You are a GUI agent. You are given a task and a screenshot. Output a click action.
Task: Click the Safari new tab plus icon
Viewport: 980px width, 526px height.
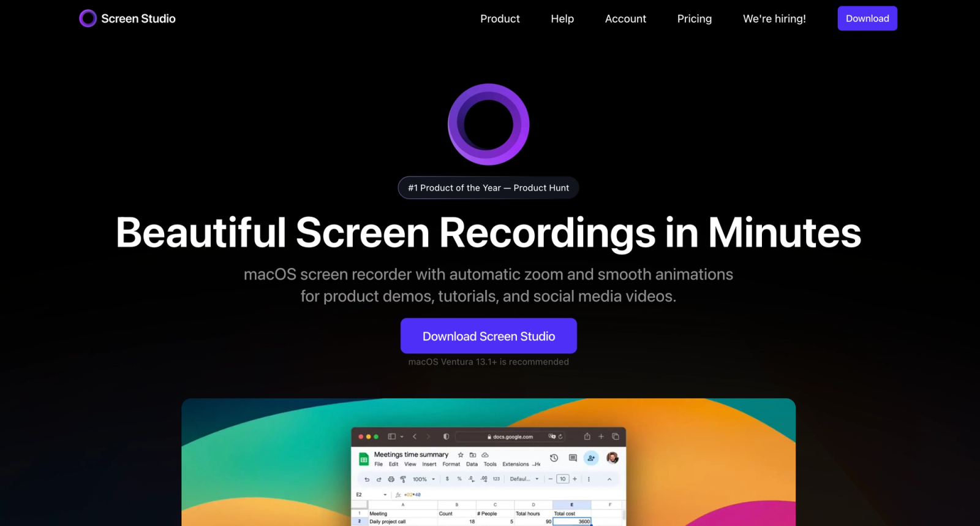(601, 436)
